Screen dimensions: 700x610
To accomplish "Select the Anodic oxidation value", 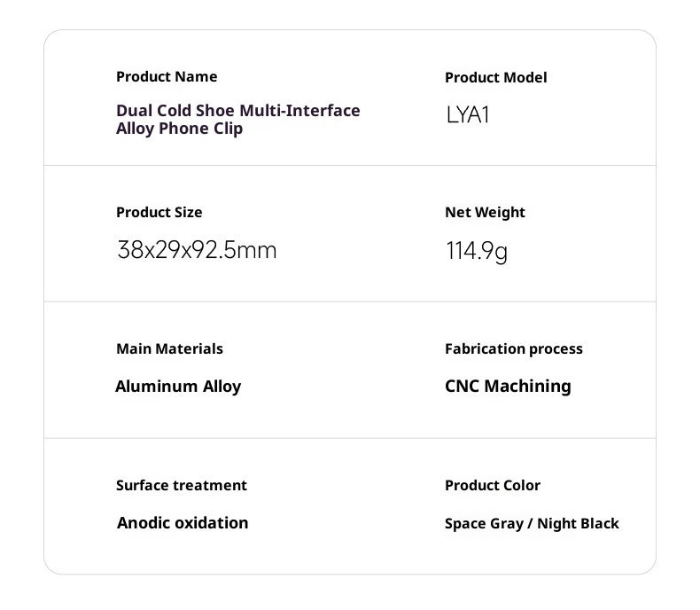I will [x=183, y=523].
